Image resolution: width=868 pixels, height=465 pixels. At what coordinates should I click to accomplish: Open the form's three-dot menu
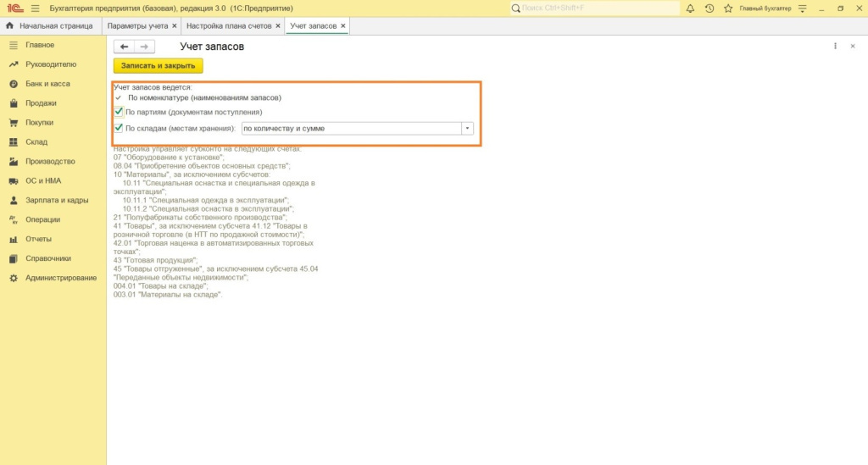pyautogui.click(x=835, y=47)
